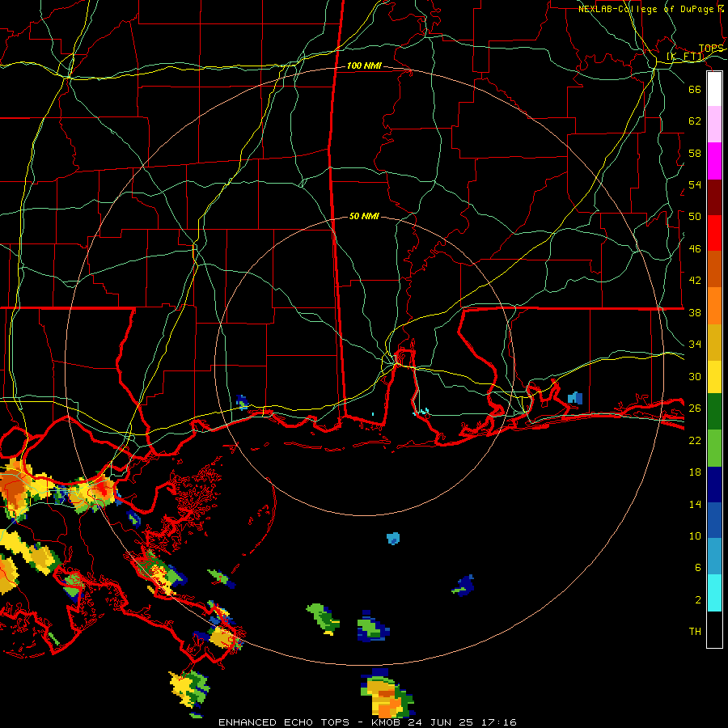Click the cyan legend swatch
728x728 pixels.
click(x=714, y=593)
